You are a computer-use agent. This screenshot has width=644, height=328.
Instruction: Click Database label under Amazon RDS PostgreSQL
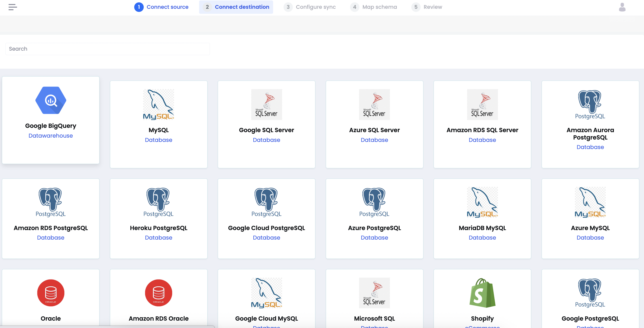coord(51,238)
